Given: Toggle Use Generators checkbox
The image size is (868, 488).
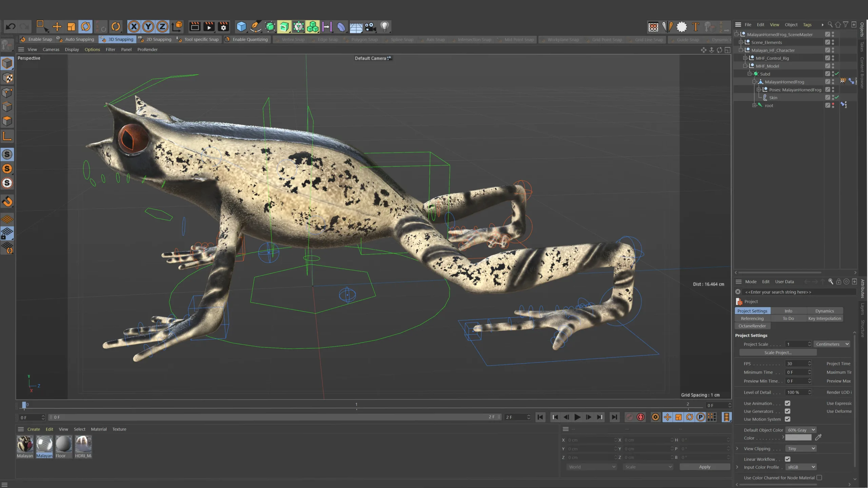Looking at the screenshot, I should pyautogui.click(x=788, y=411).
